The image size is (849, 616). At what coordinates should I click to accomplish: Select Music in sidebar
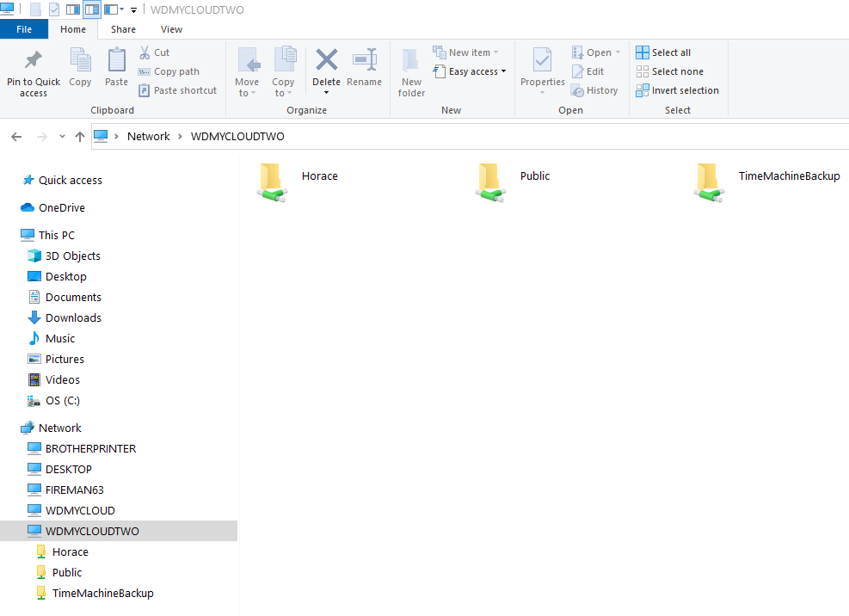click(60, 339)
